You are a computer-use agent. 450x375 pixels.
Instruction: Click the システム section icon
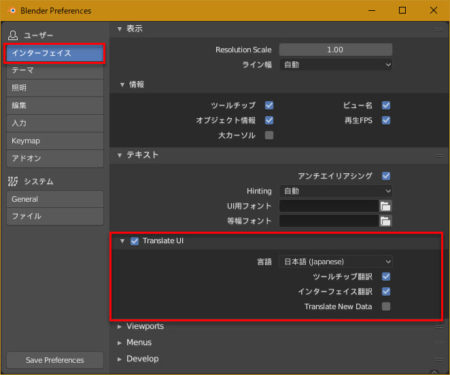(13, 182)
